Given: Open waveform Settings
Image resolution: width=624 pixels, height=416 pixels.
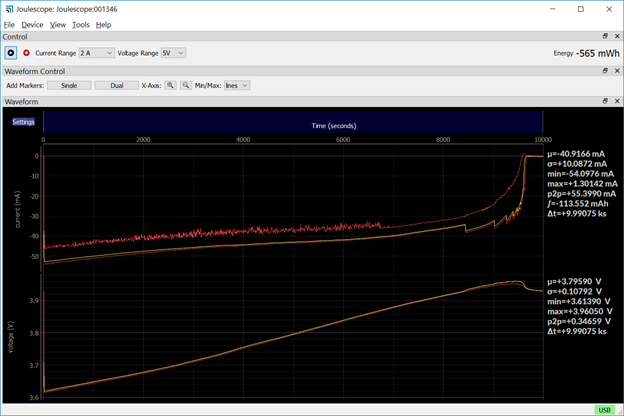Looking at the screenshot, I should [x=23, y=122].
